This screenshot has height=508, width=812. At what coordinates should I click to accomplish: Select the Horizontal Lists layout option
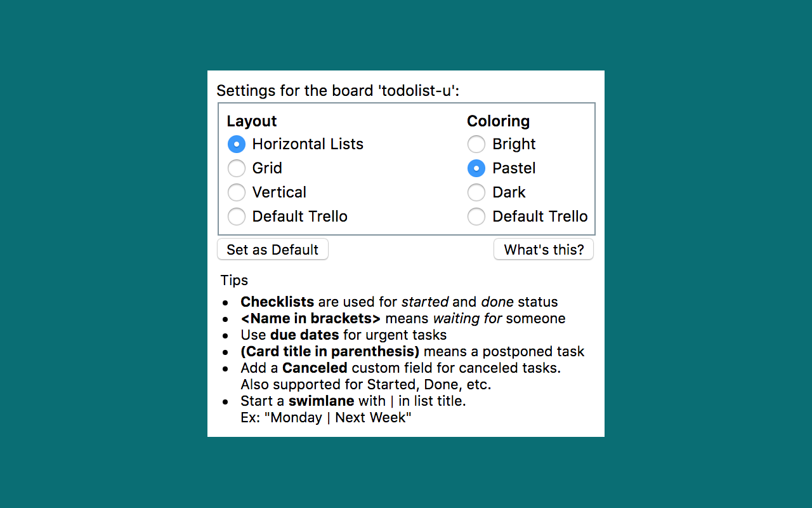[x=237, y=144]
